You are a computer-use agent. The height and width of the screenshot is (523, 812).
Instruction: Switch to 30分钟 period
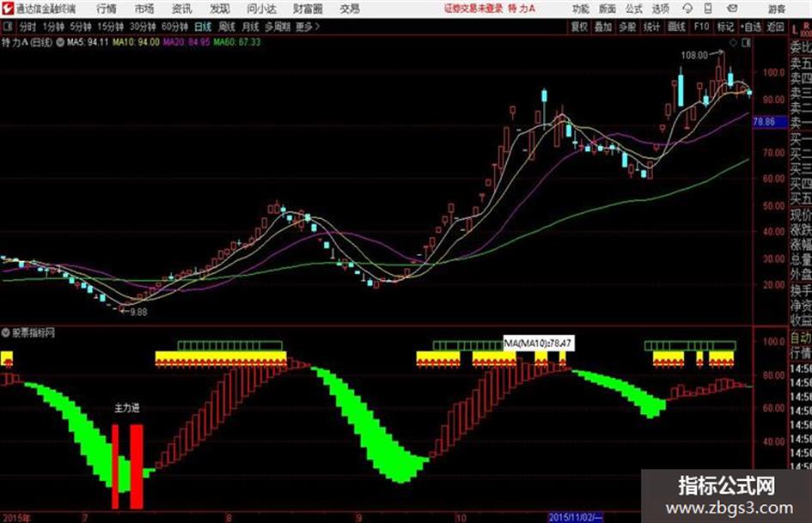point(143,27)
